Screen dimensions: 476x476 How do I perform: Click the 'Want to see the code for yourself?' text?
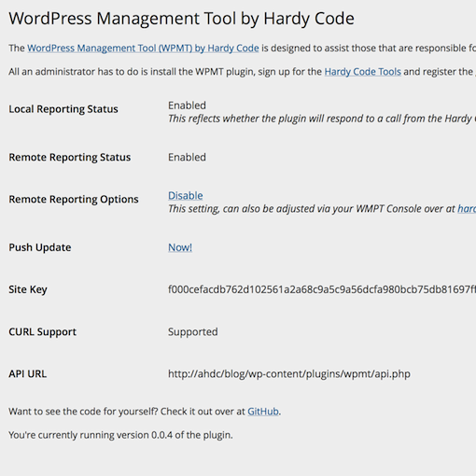(83, 412)
